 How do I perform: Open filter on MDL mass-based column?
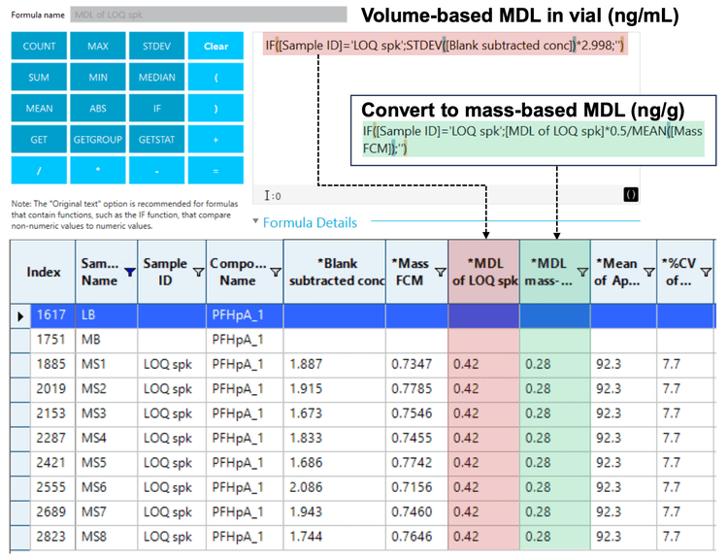click(x=581, y=274)
